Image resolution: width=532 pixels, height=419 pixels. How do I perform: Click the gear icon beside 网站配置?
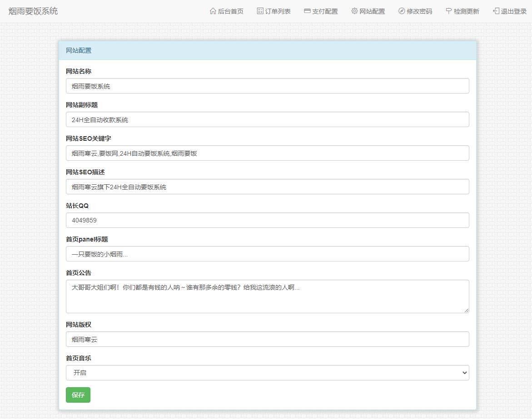(354, 11)
